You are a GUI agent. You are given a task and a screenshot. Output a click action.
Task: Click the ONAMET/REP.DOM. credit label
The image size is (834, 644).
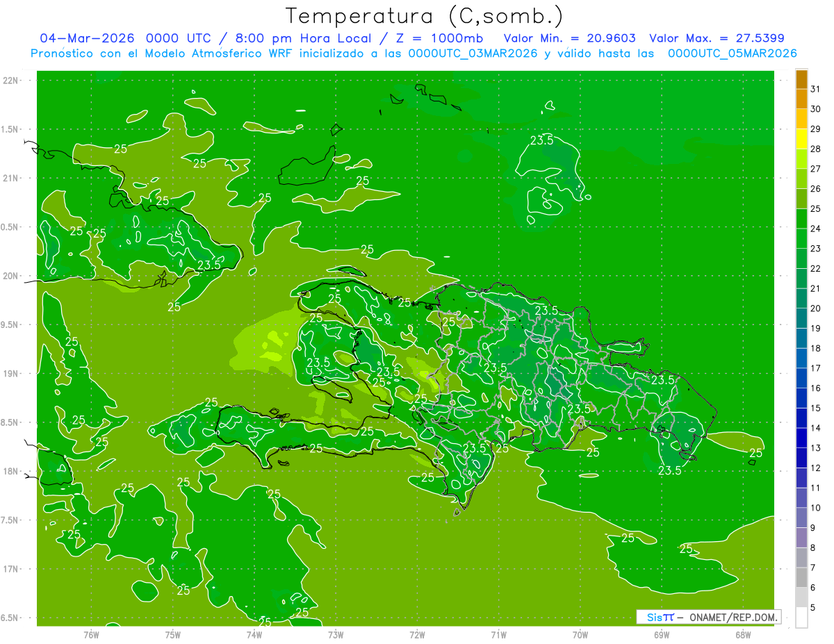click(733, 617)
